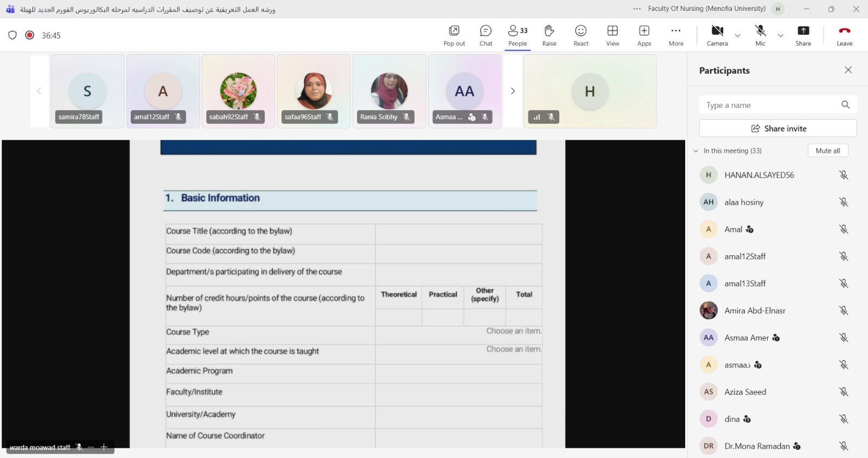Show next participants with right arrow
This screenshot has height=458, width=868.
point(513,91)
